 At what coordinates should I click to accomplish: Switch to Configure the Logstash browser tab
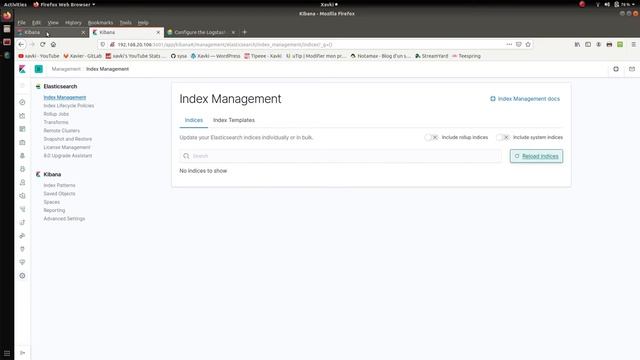(x=200, y=32)
